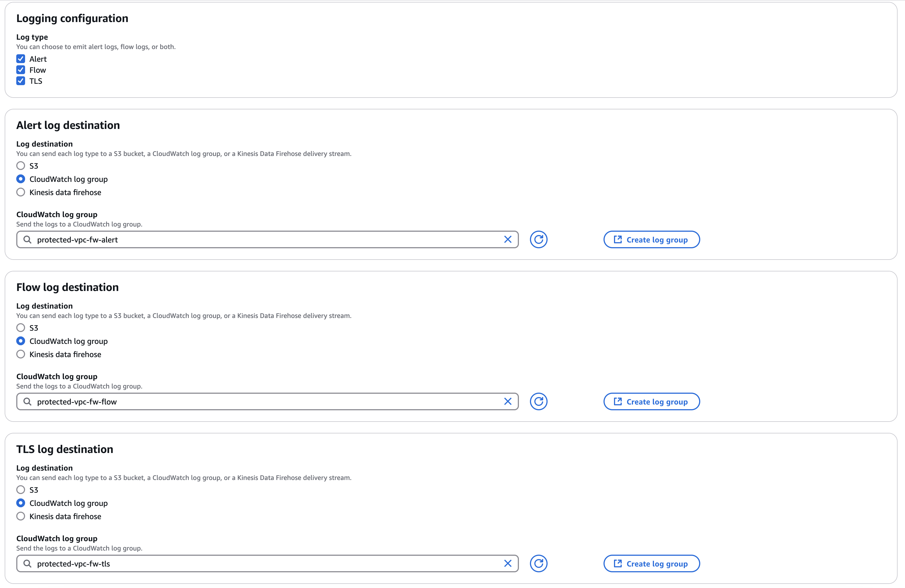Click search icon in TLS log group field
This screenshot has height=588, width=905.
click(x=27, y=563)
